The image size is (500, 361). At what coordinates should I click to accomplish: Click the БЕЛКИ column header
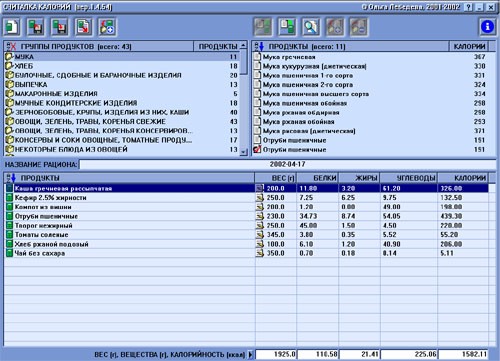(318, 178)
